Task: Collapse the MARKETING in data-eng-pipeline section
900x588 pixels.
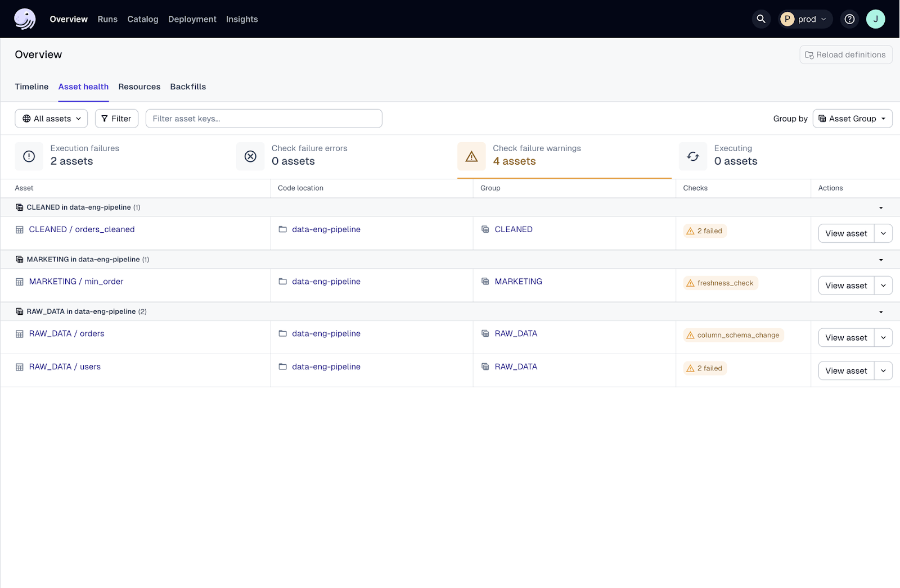Action: [x=881, y=260]
